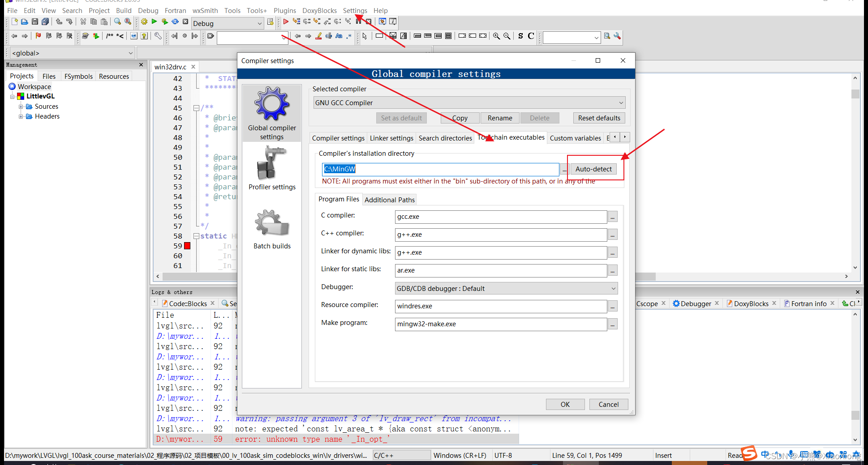The height and width of the screenshot is (465, 868).
Task: Click the Find magnifier icon
Action: (x=117, y=21)
